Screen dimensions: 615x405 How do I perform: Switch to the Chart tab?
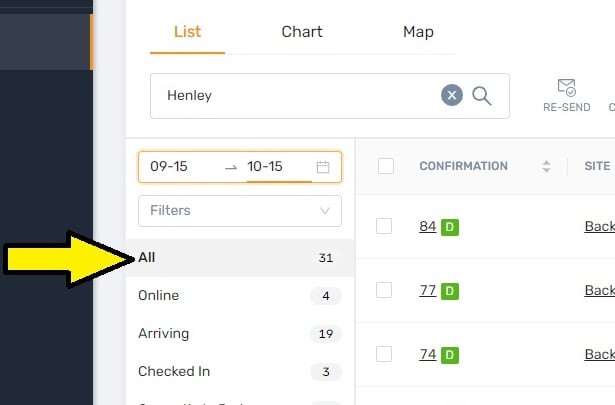(x=302, y=32)
